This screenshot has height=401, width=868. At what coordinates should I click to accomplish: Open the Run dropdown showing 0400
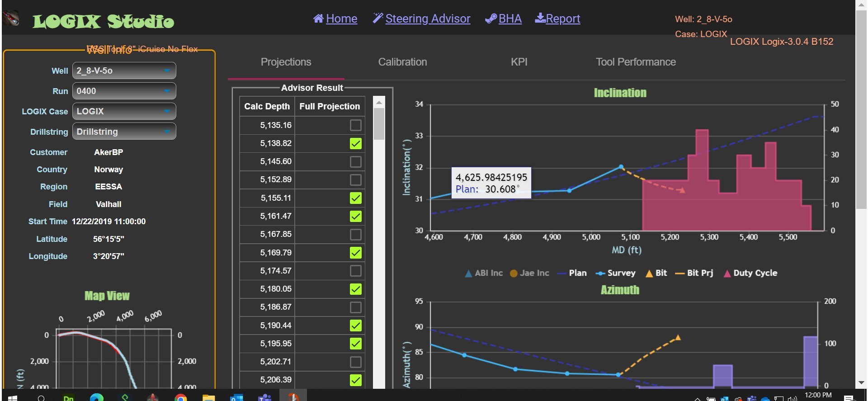pos(124,91)
